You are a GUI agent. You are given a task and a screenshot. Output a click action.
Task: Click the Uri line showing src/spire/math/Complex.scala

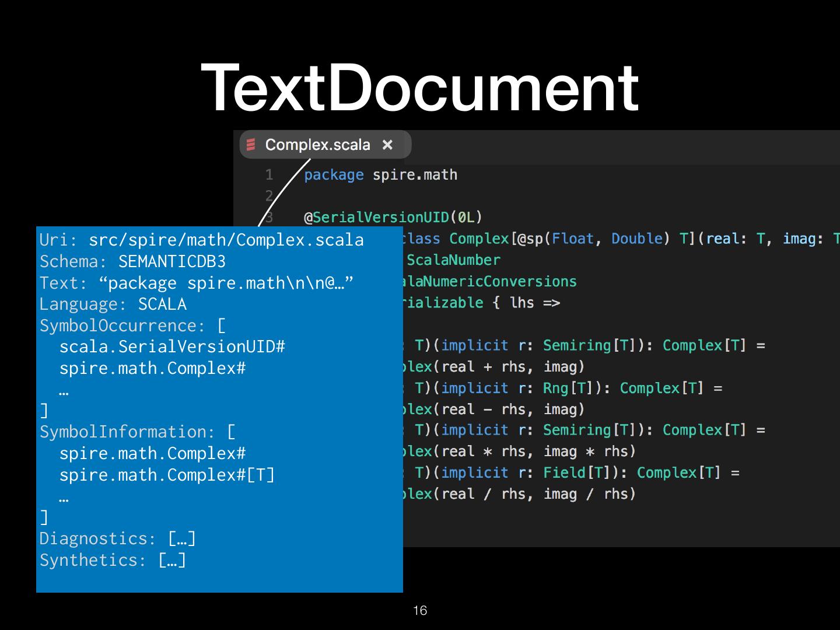pyautogui.click(x=201, y=240)
